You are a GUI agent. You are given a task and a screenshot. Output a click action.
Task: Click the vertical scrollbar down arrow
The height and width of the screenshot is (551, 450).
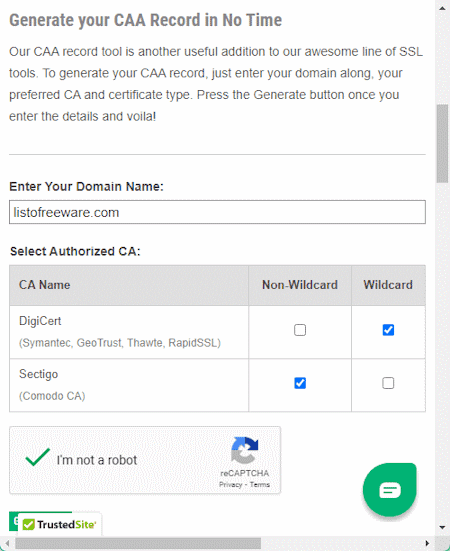click(442, 527)
